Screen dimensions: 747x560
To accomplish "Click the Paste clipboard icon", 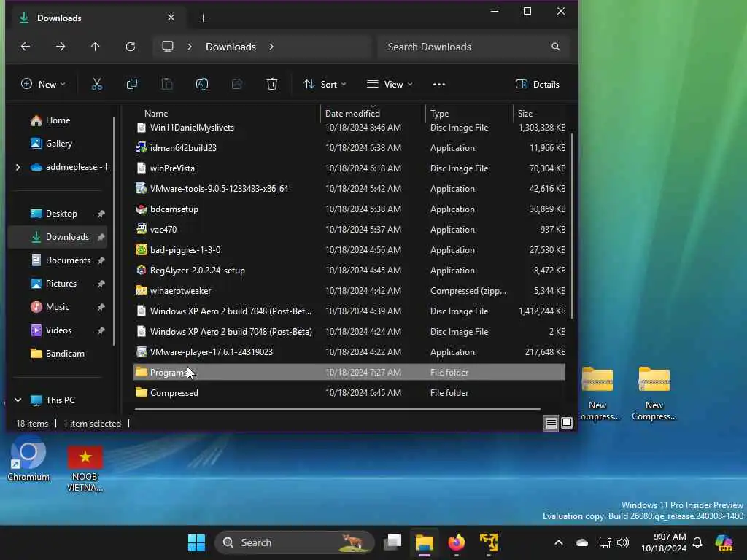I will click(x=167, y=85).
